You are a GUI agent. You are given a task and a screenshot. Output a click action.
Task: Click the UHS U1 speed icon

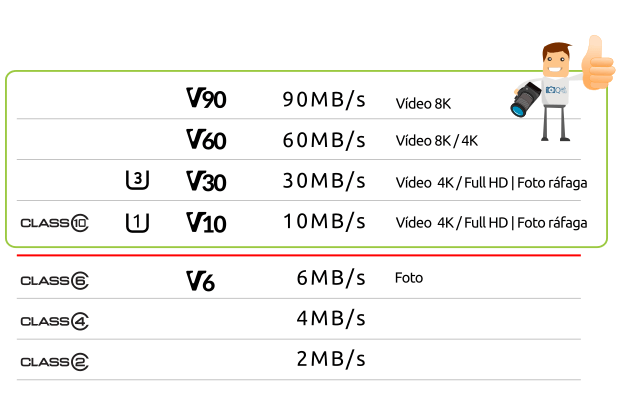click(x=138, y=222)
